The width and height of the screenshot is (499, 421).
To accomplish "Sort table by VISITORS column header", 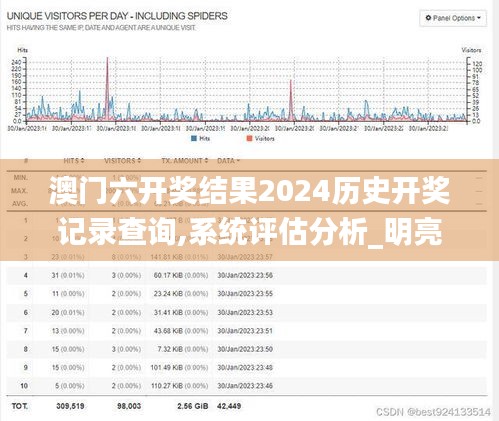I will pyautogui.click(x=122, y=161).
